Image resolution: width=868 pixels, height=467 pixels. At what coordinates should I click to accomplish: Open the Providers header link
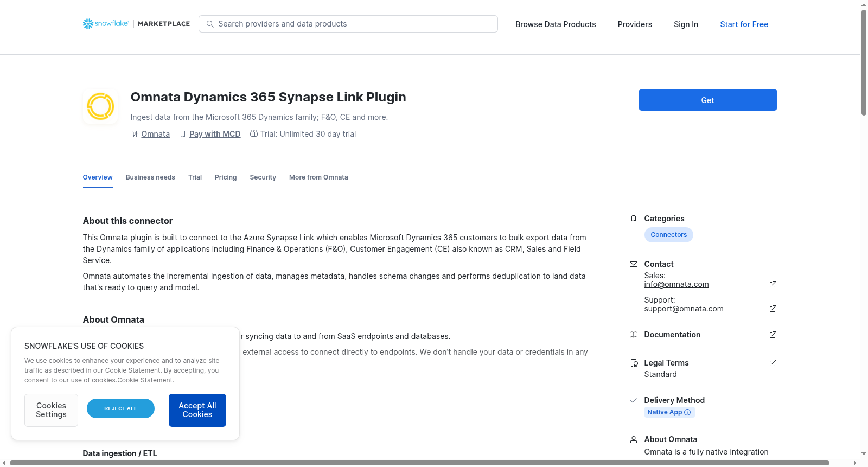tap(635, 24)
